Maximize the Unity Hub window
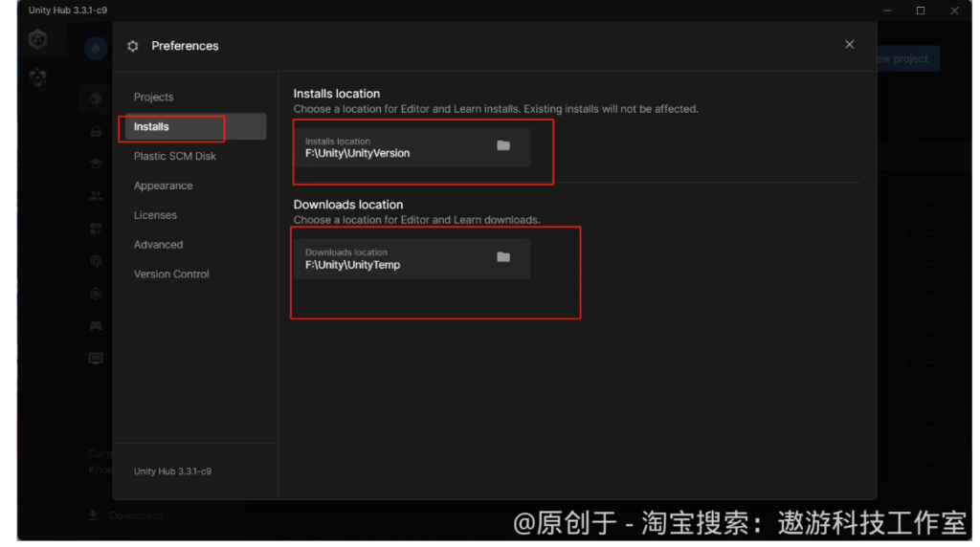Screen dimensions: 980x547 point(921,11)
